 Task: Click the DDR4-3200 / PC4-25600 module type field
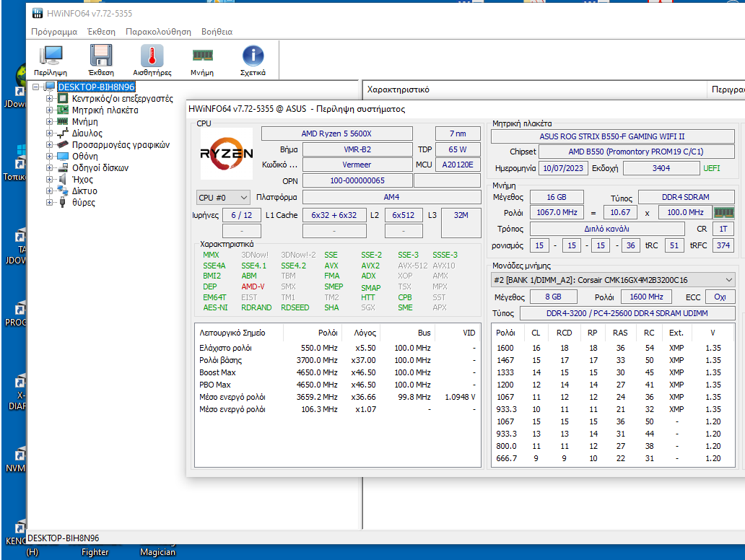pyautogui.click(x=627, y=313)
